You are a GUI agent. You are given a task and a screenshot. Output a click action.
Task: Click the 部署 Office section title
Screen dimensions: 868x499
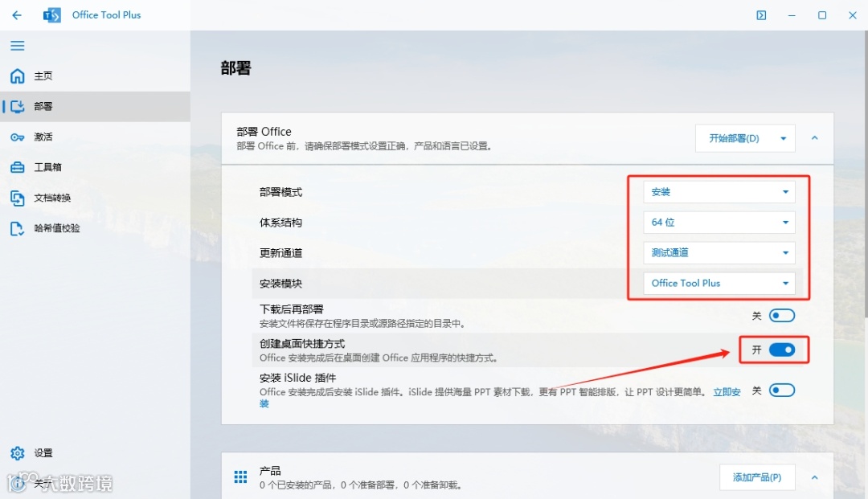(264, 132)
